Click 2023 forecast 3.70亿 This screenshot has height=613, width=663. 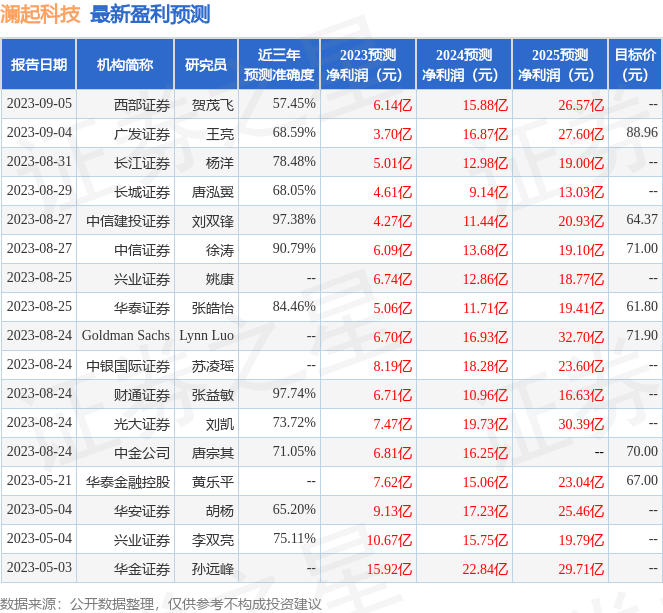392,134
